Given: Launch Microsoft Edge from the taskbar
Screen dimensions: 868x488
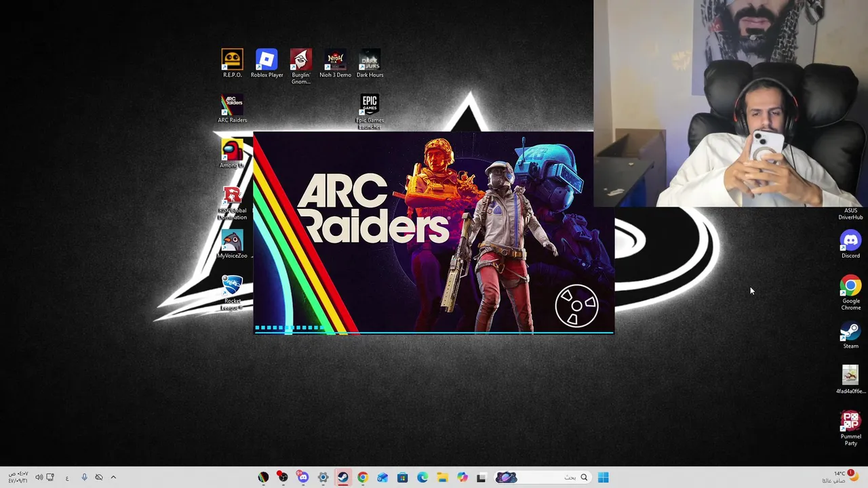Looking at the screenshot, I should click(422, 477).
